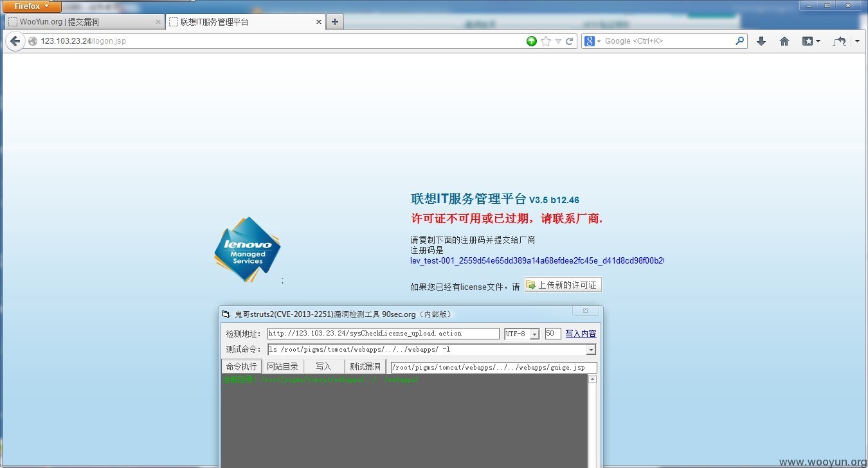Focus the 检测地址 URL field
The width and height of the screenshot is (868, 468).
[383, 334]
